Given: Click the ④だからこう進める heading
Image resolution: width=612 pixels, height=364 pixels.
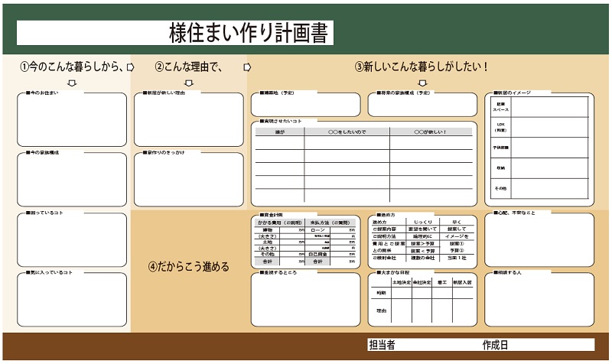Looking at the screenshot, I should (x=188, y=267).
